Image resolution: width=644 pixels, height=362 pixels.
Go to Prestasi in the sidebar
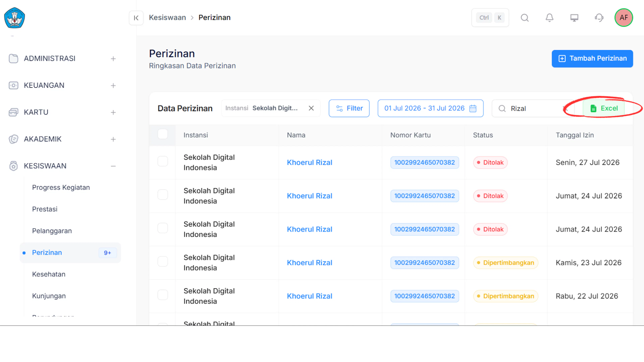click(45, 209)
